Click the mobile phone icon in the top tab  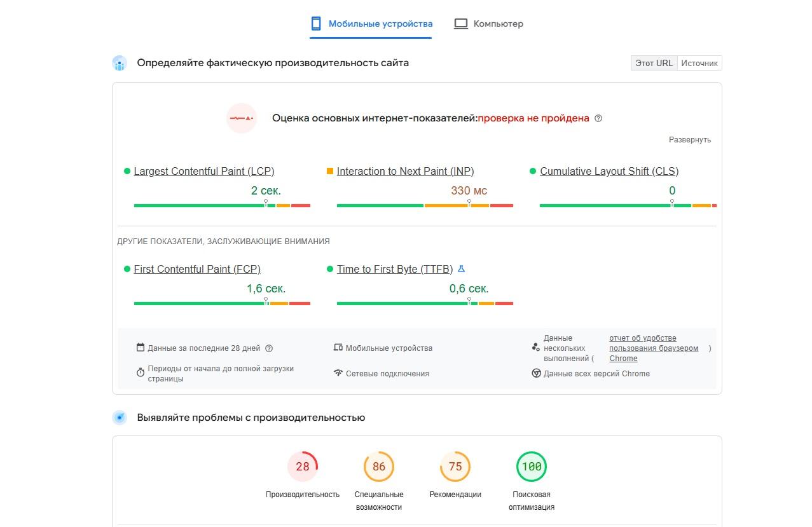pos(316,24)
